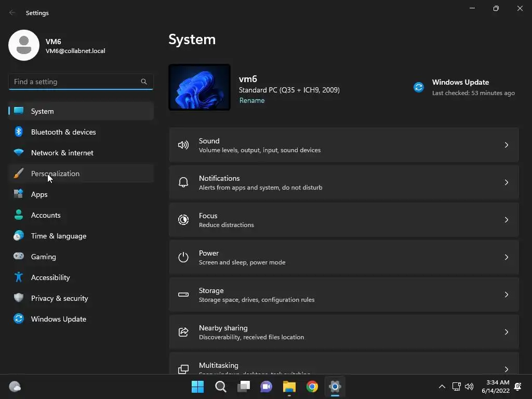Image resolution: width=532 pixels, height=399 pixels.
Task: Click the tray network icon
Action: point(456,387)
